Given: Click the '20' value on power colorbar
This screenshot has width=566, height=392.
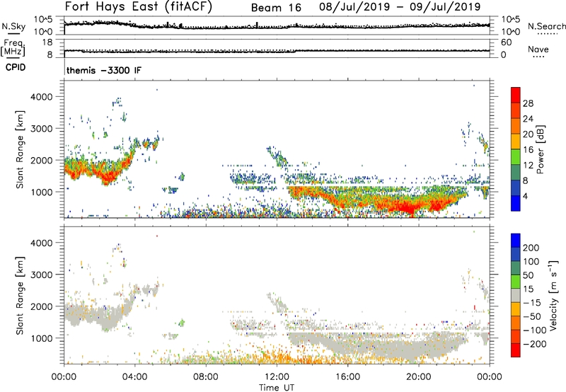Looking at the screenshot, I should click(x=528, y=134).
